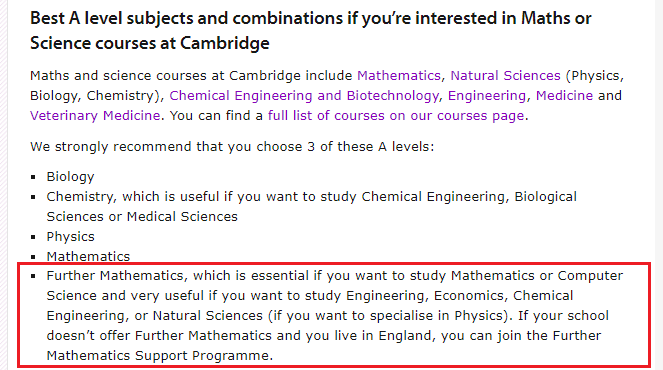The width and height of the screenshot is (663, 370).
Task: Open the standalone Medicine course link
Action: pyautogui.click(x=564, y=96)
